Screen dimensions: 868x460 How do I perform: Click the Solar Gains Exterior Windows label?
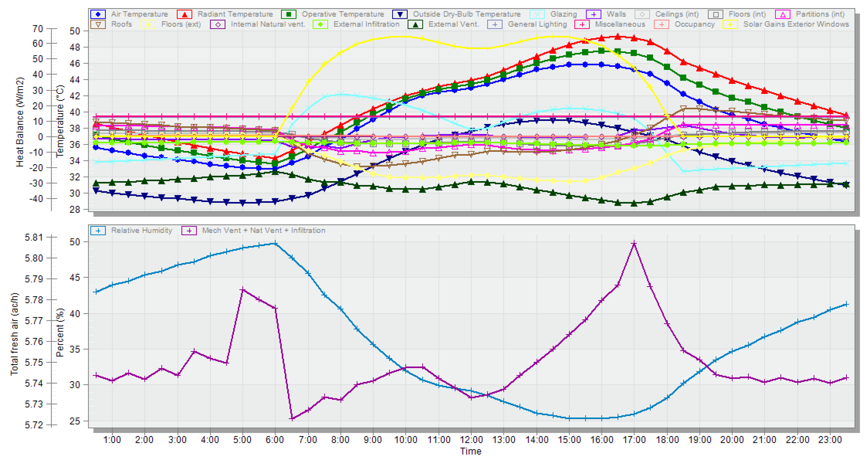(796, 24)
